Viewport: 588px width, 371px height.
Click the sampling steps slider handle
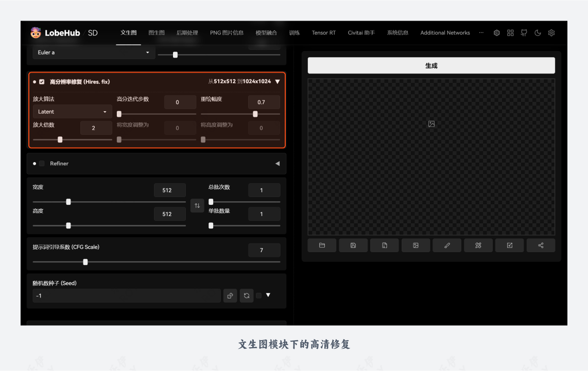[x=175, y=55]
